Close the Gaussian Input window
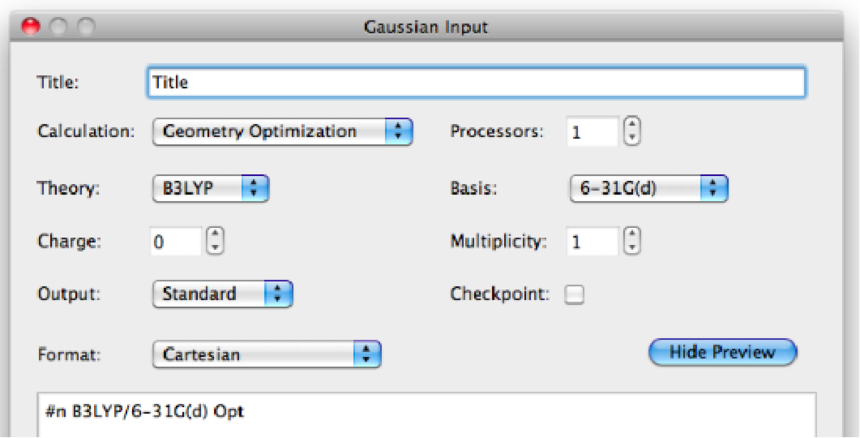This screenshot has height=438, width=860. pos(30,27)
